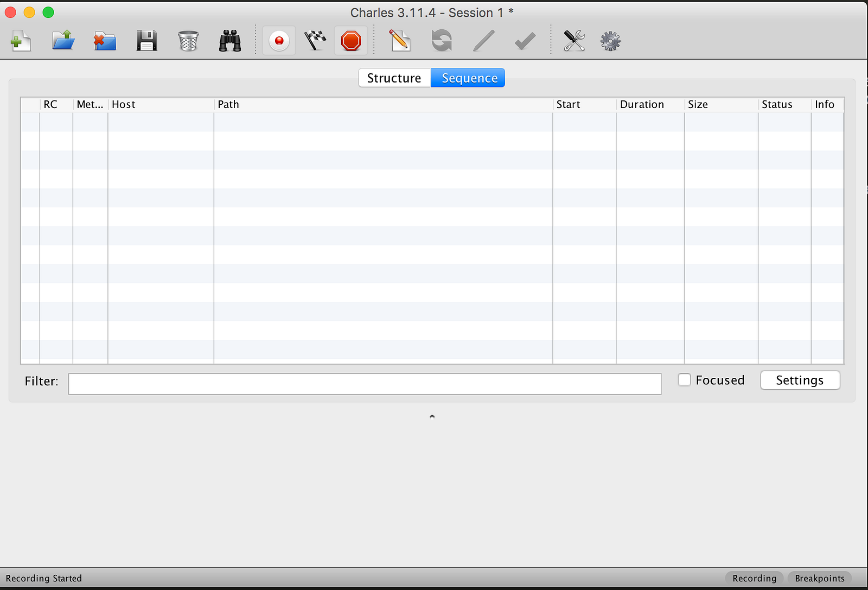The image size is (868, 590).
Task: Click the split pane divider handle below Filter
Action: (x=432, y=417)
